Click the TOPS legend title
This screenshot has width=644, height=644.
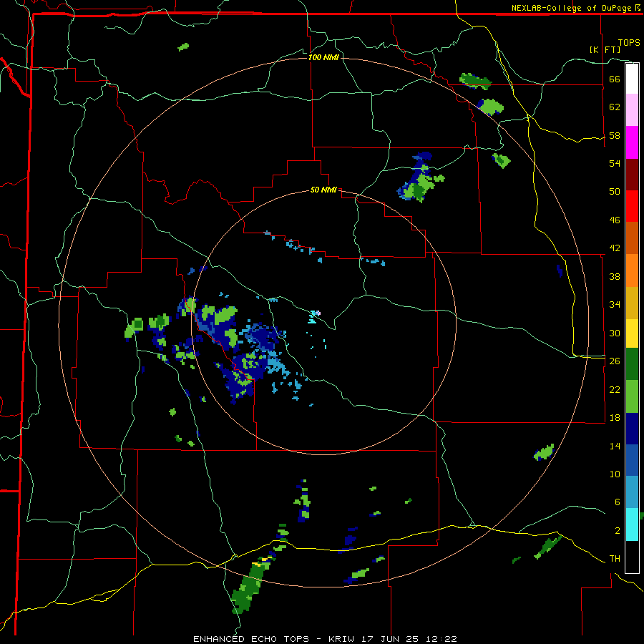point(629,42)
